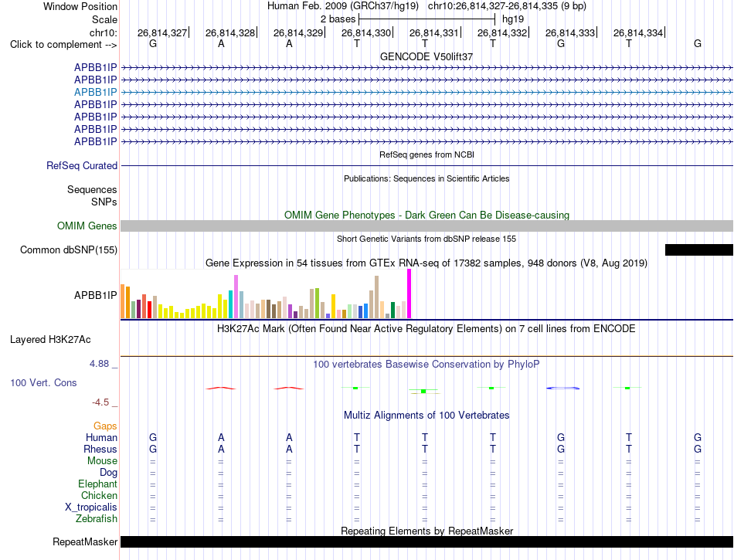Click the Layered H3K27Ac track label
This screenshot has height=560, width=734.
50,340
